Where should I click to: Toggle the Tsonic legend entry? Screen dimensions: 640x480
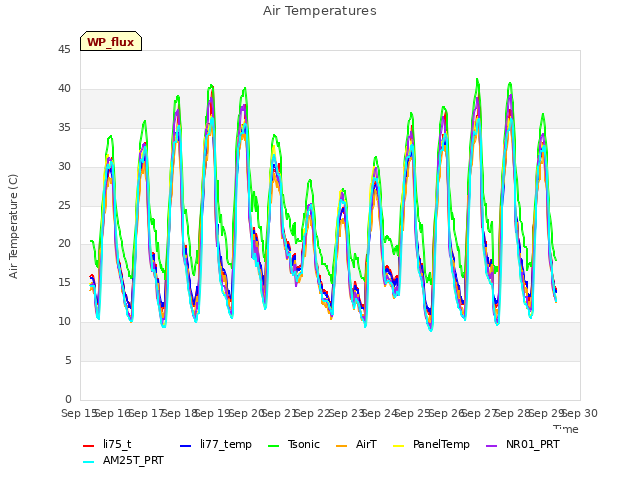[x=293, y=444]
